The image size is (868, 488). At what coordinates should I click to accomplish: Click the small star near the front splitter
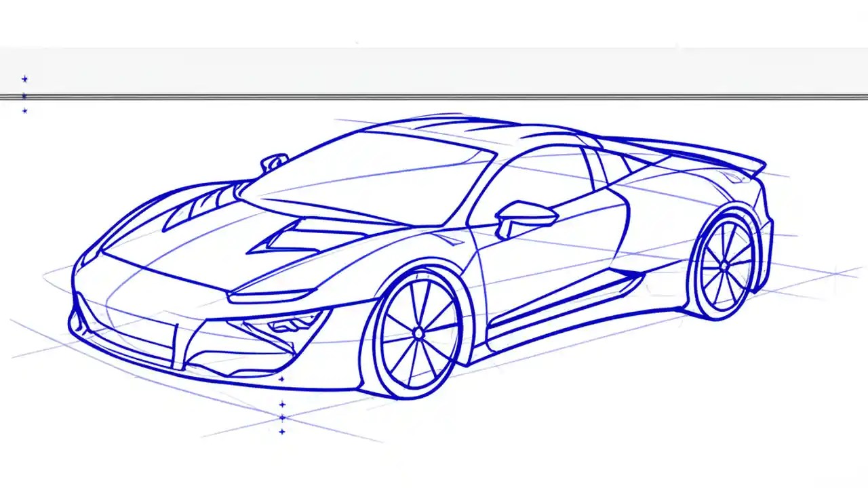pyautogui.click(x=282, y=378)
